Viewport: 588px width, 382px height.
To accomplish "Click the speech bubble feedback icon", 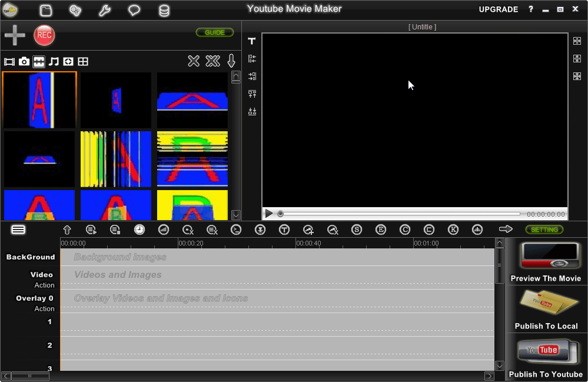I will 134,9.
